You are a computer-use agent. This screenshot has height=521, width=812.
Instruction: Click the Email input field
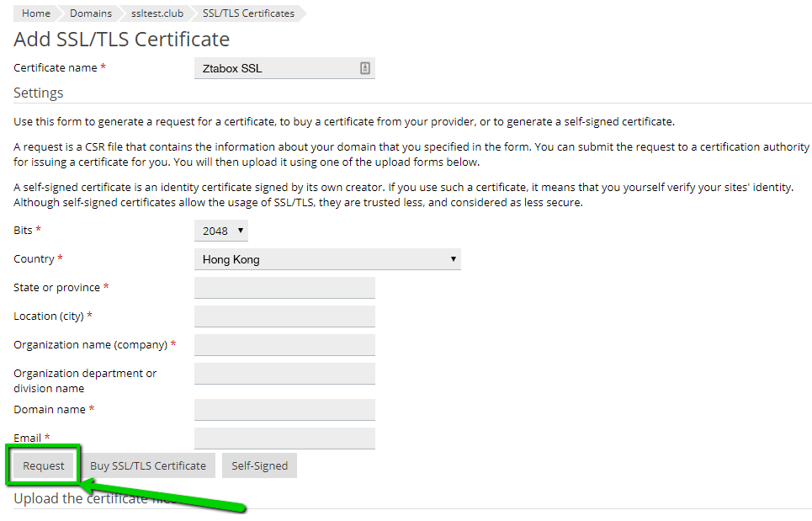[284, 439]
